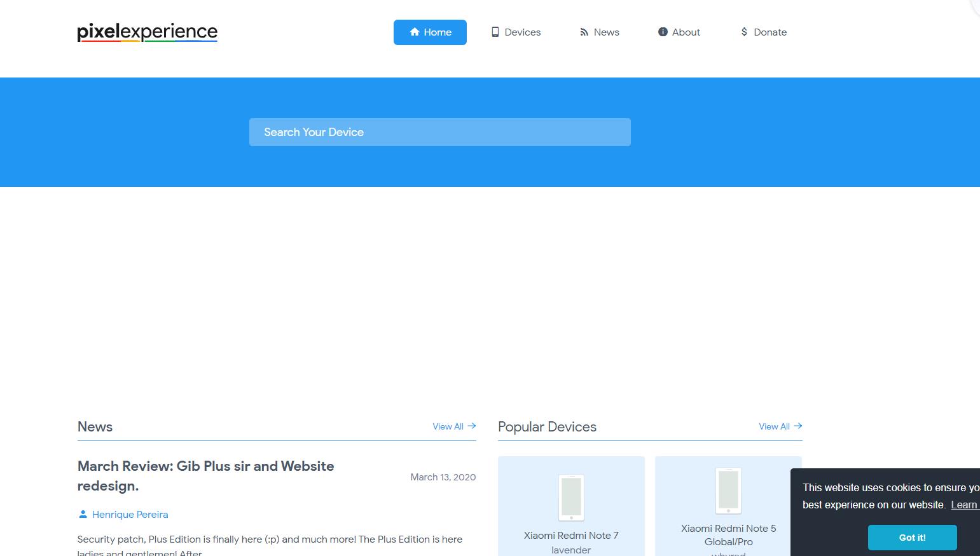Viewport: 980px width, 556px height.
Task: Open the Home nav tab
Action: pos(430,32)
